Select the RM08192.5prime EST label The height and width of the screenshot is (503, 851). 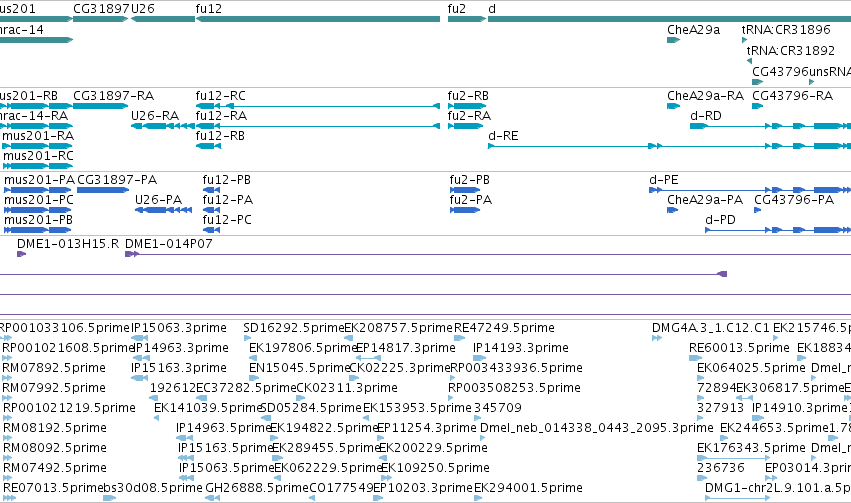[55, 428]
